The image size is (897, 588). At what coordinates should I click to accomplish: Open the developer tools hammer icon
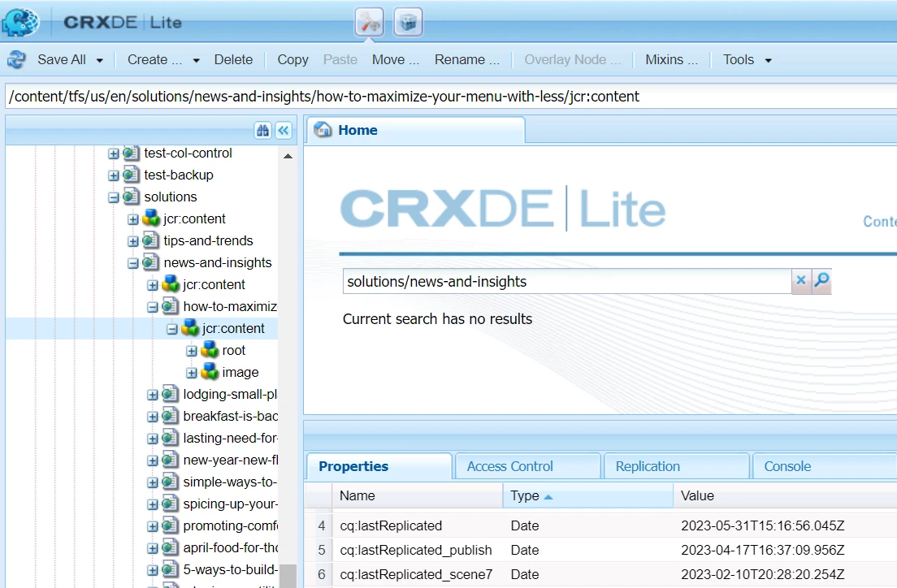(369, 23)
